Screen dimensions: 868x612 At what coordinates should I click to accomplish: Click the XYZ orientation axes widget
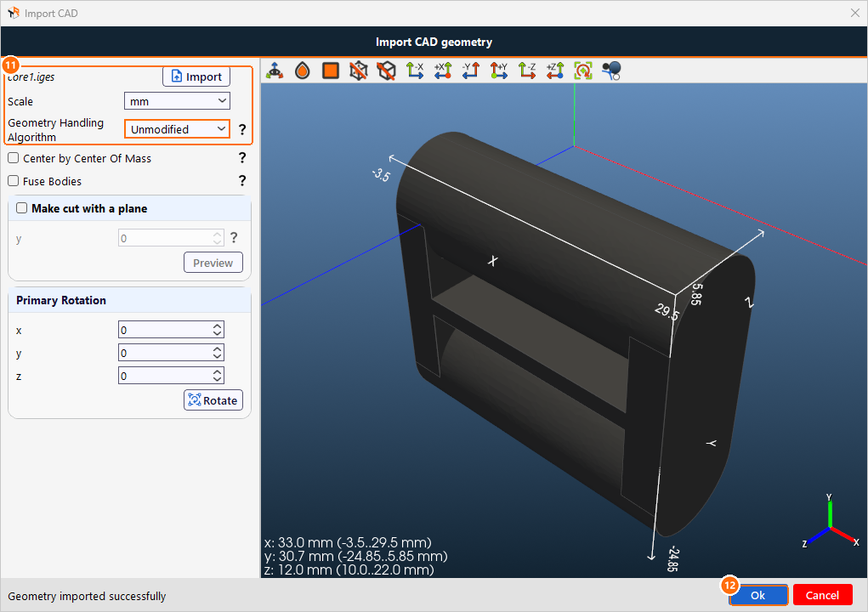click(x=831, y=521)
